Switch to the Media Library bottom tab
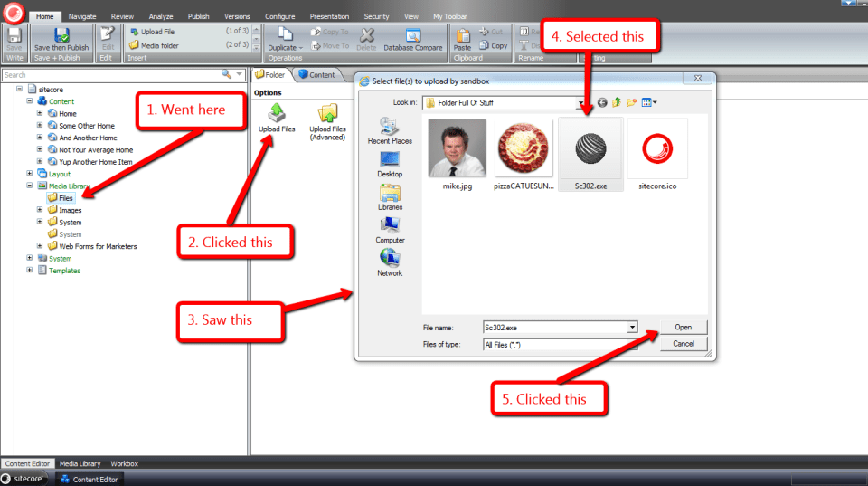The image size is (868, 486). tap(80, 464)
